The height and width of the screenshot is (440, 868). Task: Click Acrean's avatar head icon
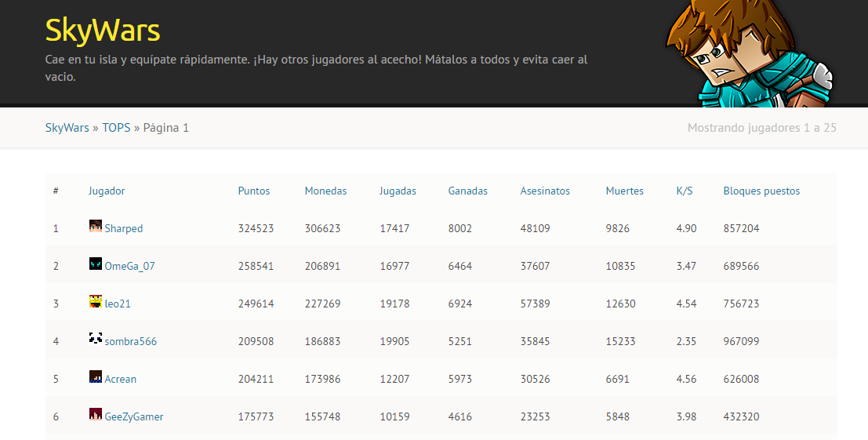tap(96, 377)
